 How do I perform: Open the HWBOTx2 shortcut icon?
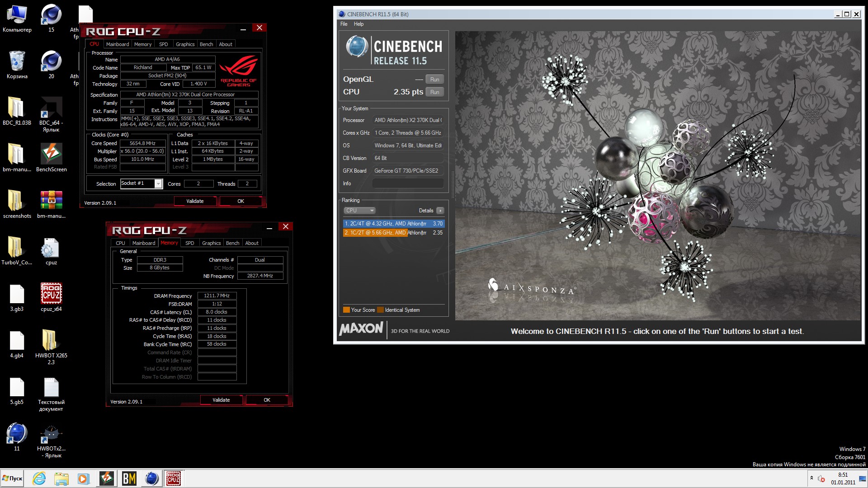point(51,440)
